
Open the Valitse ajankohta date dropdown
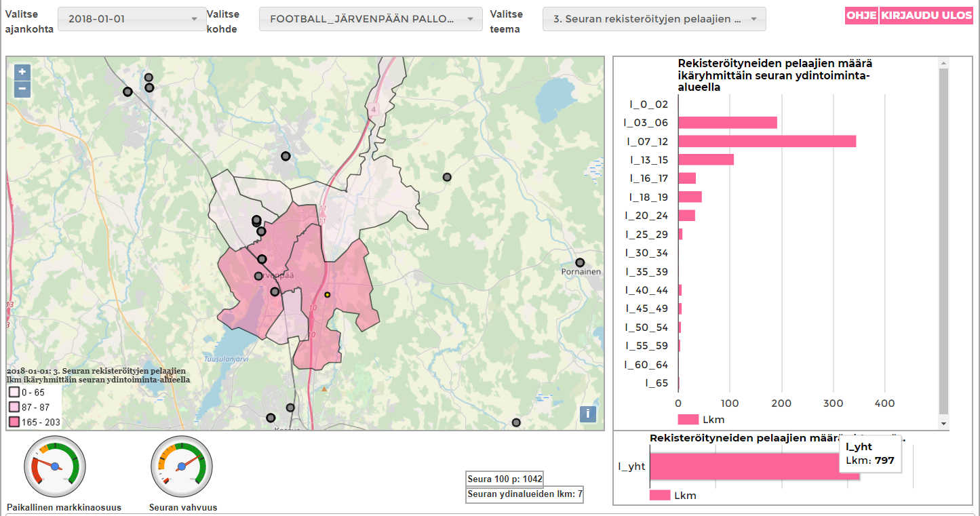[x=132, y=19]
